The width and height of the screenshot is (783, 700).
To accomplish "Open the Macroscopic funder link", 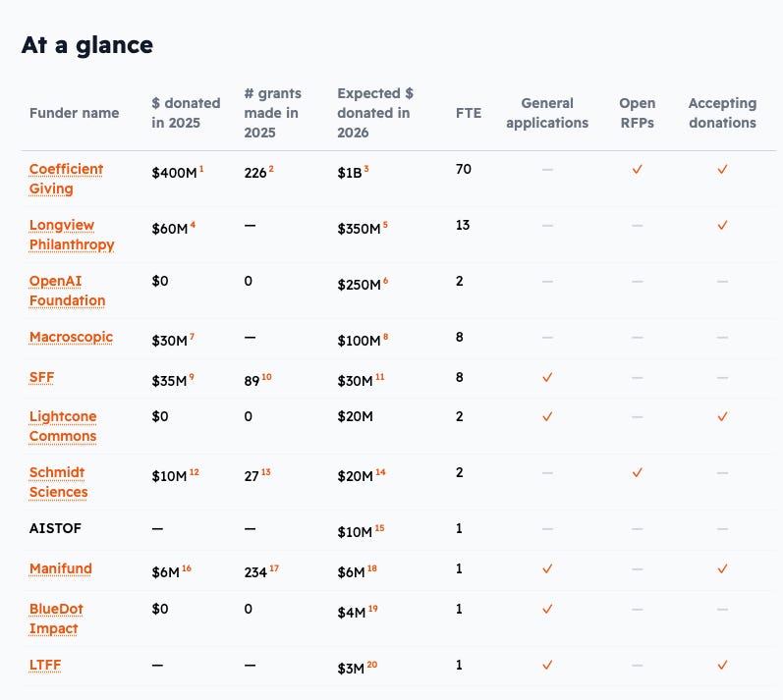I will tap(71, 338).
